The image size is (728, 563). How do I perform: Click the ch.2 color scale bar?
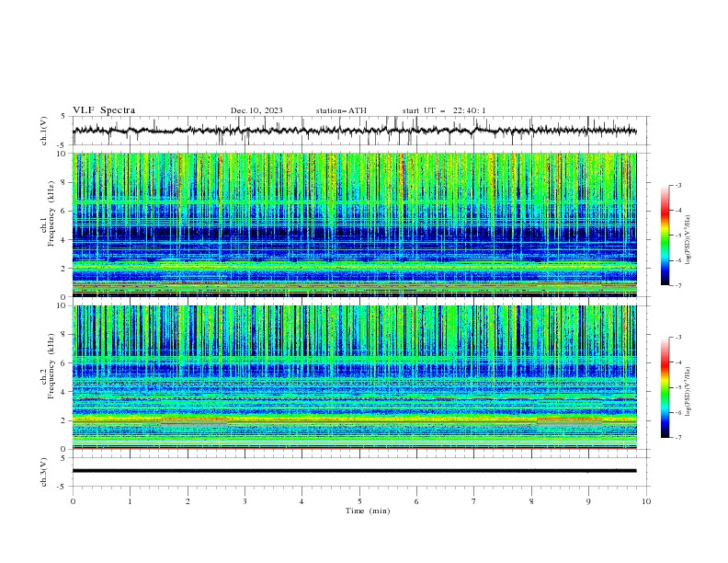665,387
